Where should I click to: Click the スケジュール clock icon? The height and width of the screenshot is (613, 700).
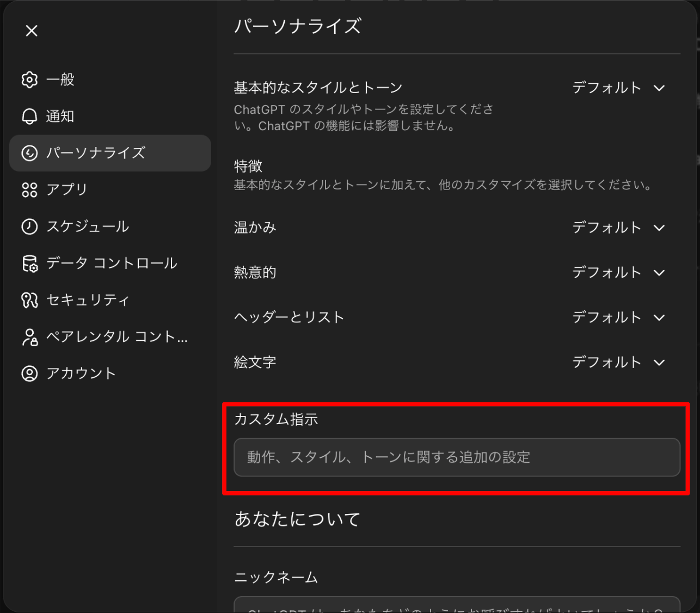point(29,226)
